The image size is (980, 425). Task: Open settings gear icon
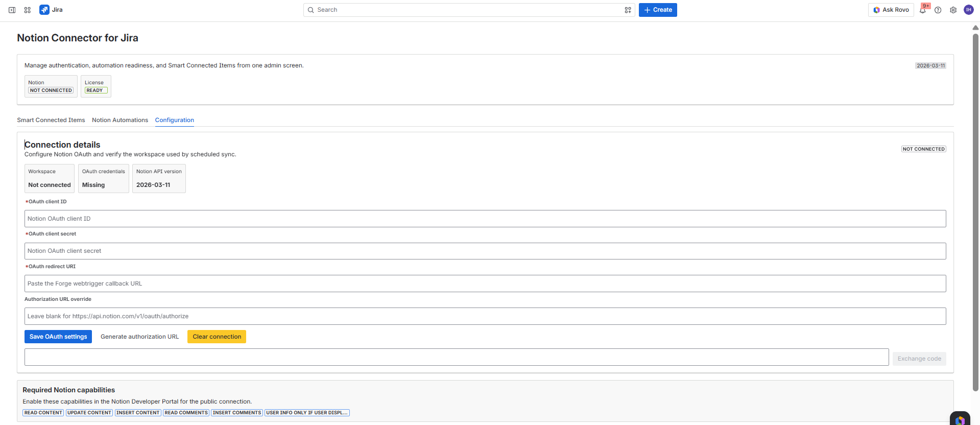pos(953,10)
